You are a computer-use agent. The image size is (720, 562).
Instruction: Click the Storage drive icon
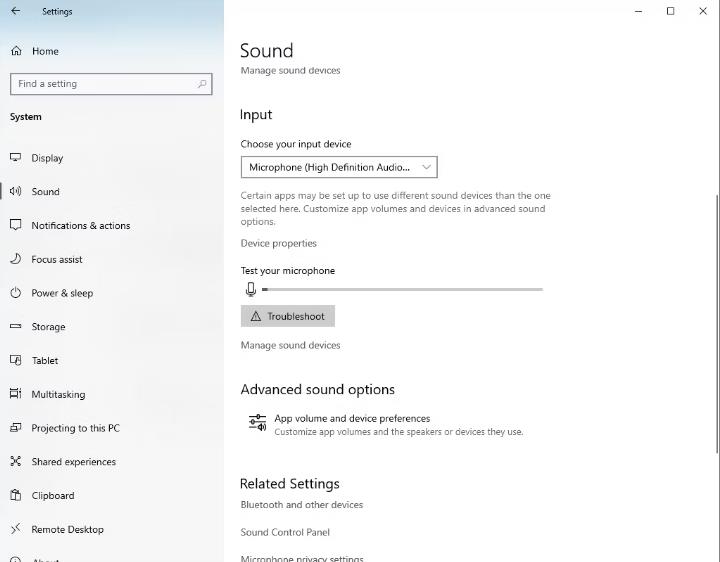[16, 326]
